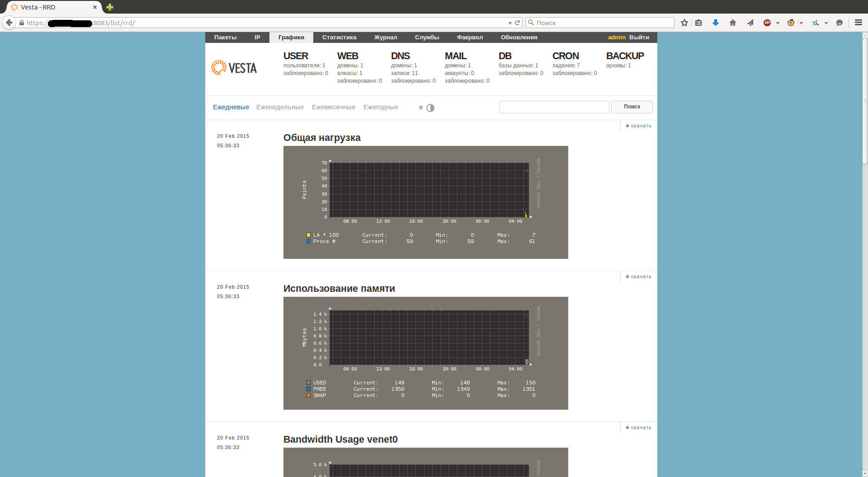Click the Greasemonkey monkey icon

pyautogui.click(x=791, y=23)
